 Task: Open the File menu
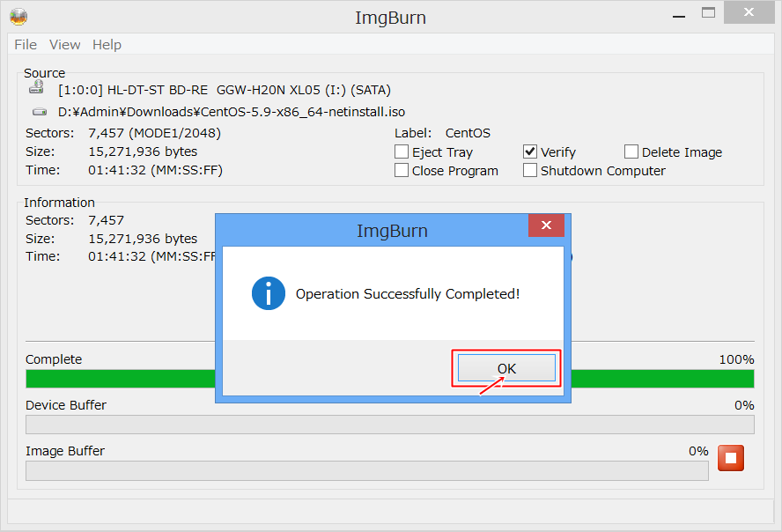(x=26, y=45)
